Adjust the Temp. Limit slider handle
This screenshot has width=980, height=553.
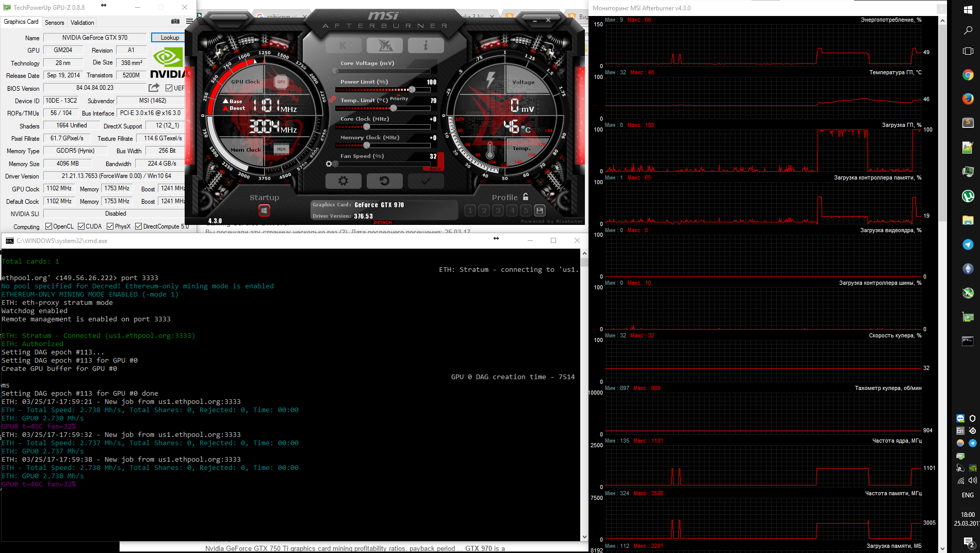[x=393, y=108]
